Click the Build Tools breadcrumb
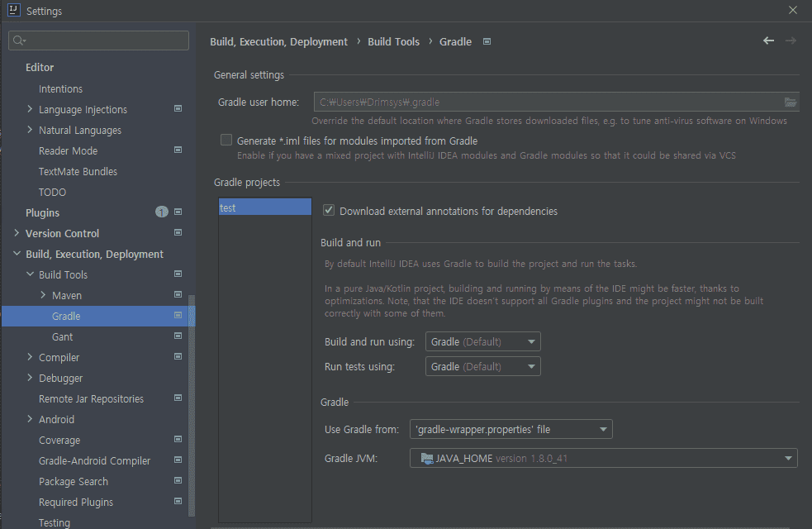 point(393,41)
